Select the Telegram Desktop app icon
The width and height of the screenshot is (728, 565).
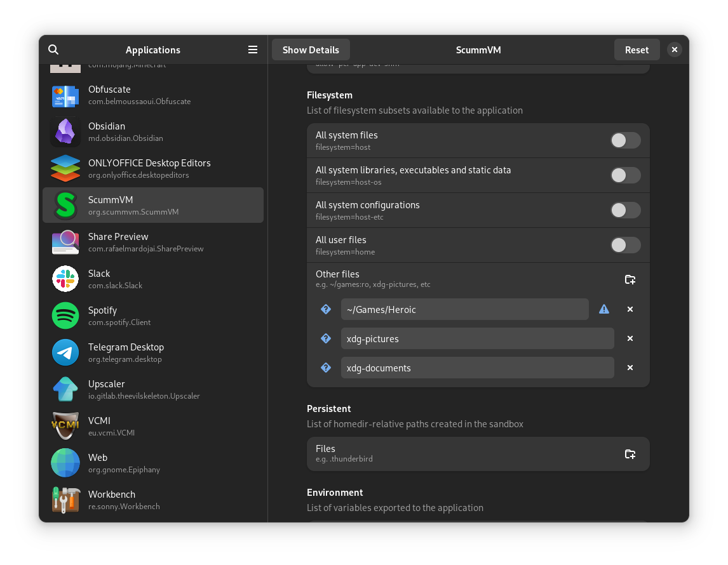tap(65, 352)
